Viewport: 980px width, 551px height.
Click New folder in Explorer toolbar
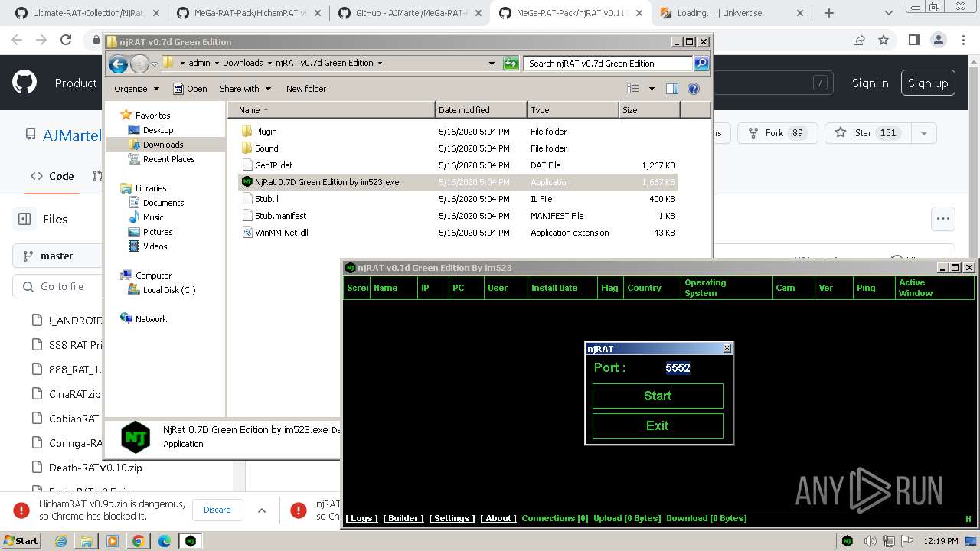[x=306, y=89]
